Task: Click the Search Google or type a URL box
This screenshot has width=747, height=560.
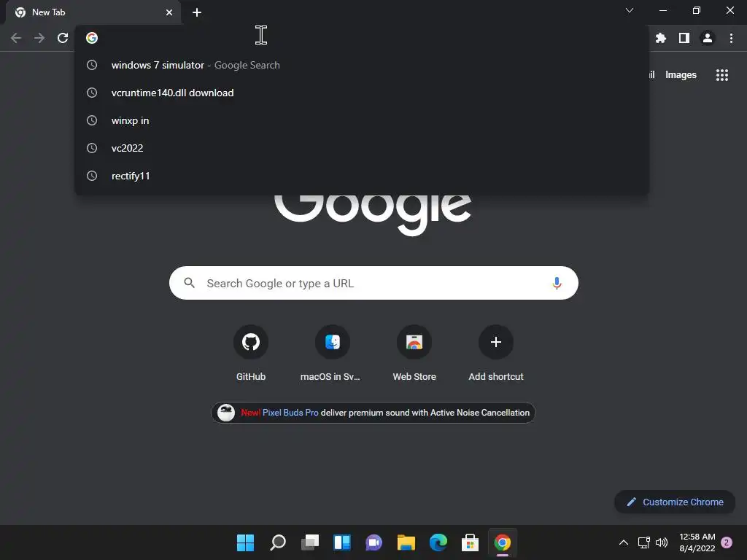Action: [373, 284]
